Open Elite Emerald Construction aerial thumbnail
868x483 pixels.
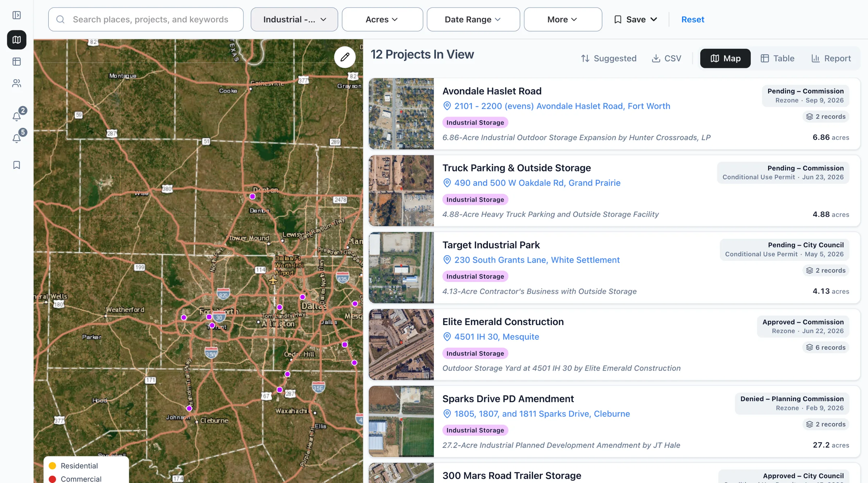[401, 345]
